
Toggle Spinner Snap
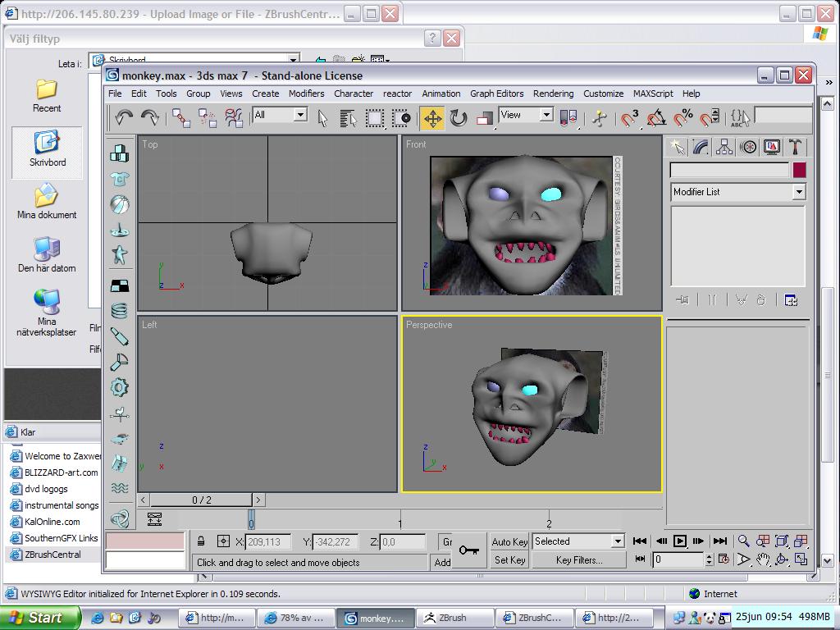(710, 118)
